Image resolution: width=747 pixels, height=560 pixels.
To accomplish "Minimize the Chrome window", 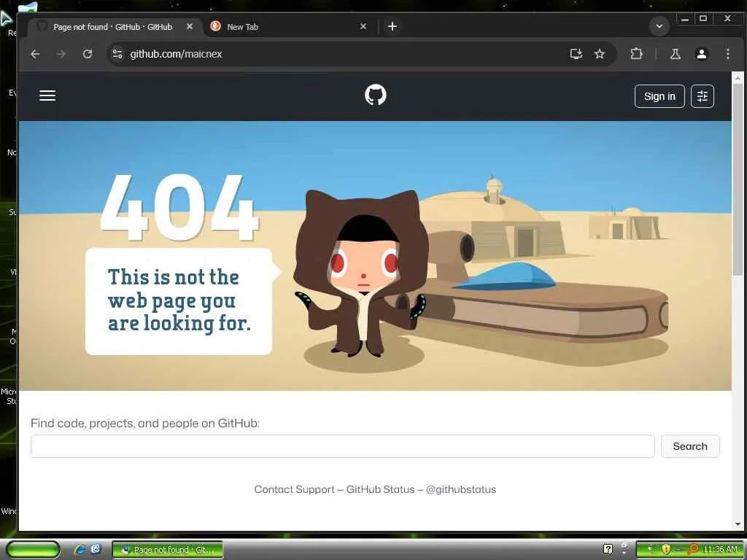I will pyautogui.click(x=685, y=20).
